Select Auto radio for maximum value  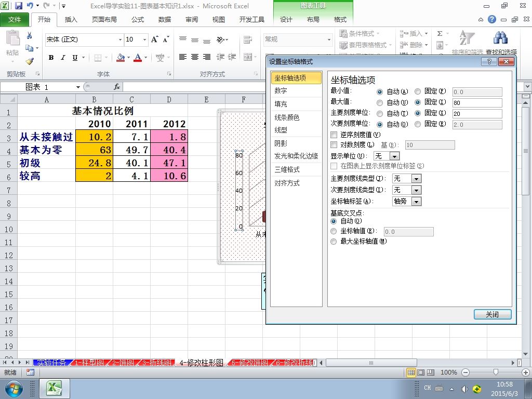pyautogui.click(x=380, y=102)
